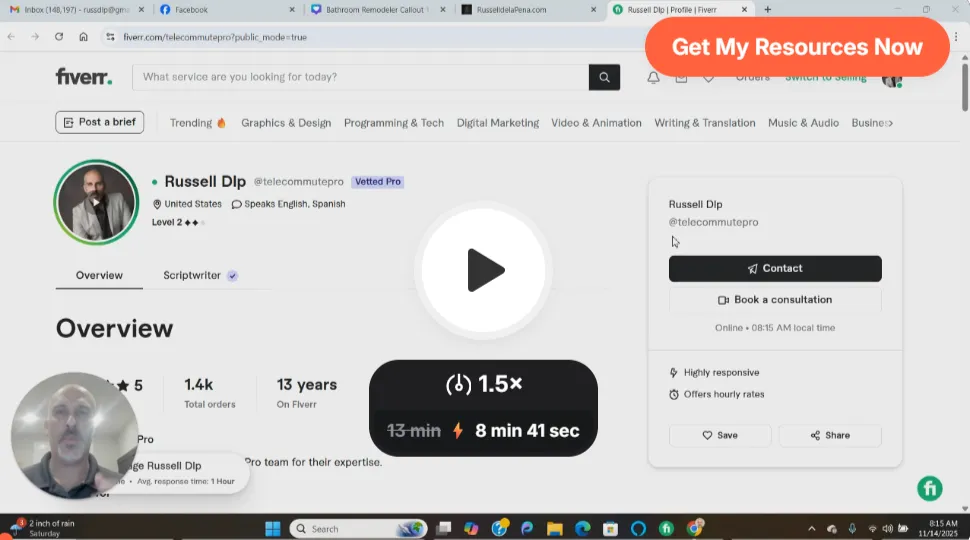Viewport: 970px width, 540px height.
Task: Open the Fiverr assistant chat bubble
Action: tap(930, 488)
